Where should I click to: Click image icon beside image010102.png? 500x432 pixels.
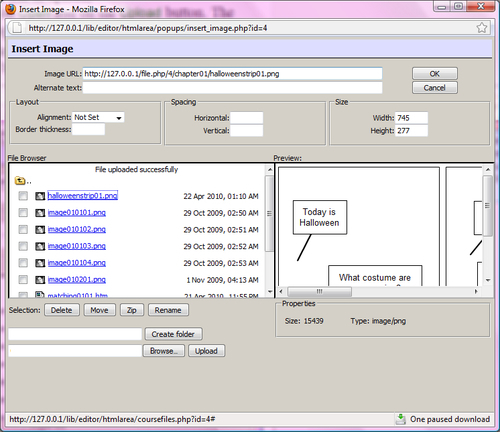tap(40, 229)
